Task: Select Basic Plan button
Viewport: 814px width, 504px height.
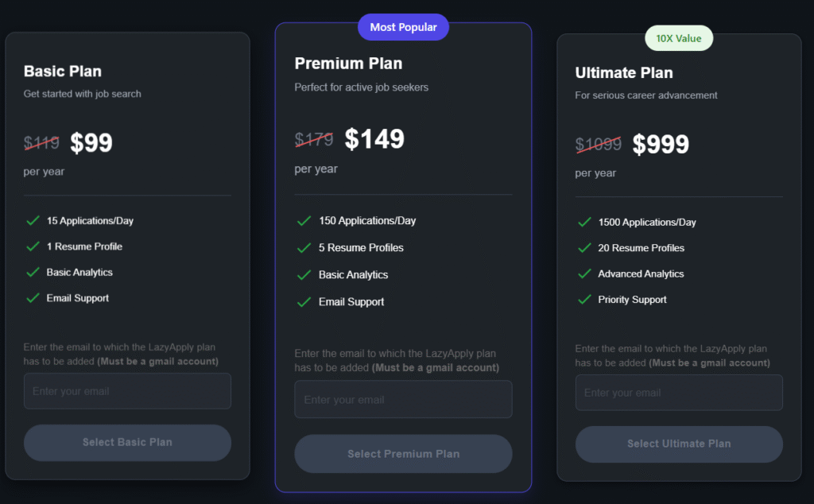Action: (x=127, y=442)
